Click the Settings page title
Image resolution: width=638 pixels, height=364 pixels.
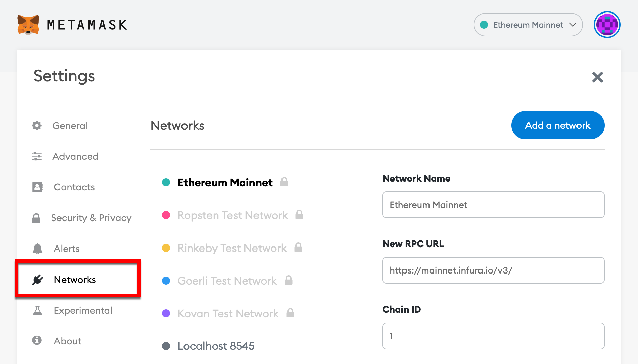[x=64, y=76]
